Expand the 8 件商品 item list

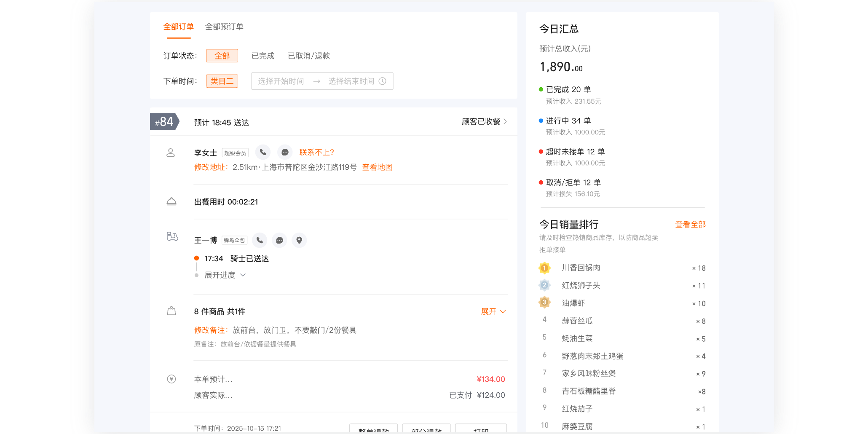click(x=493, y=311)
